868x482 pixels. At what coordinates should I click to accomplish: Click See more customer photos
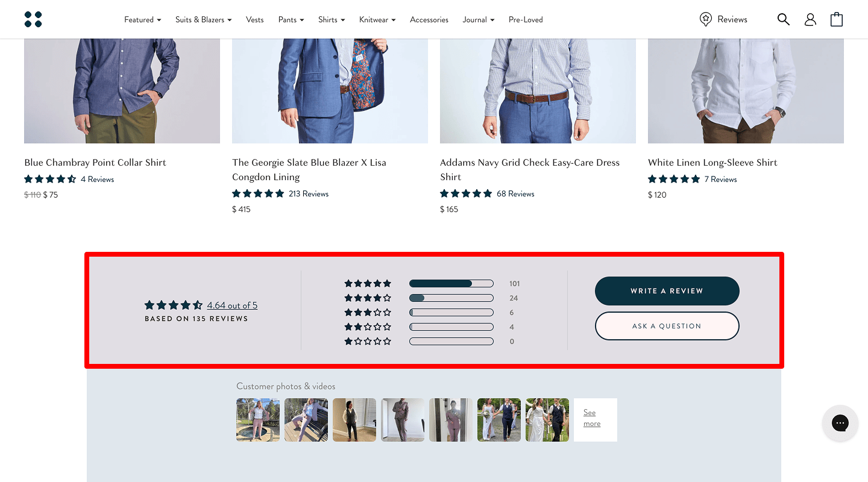pyautogui.click(x=592, y=418)
